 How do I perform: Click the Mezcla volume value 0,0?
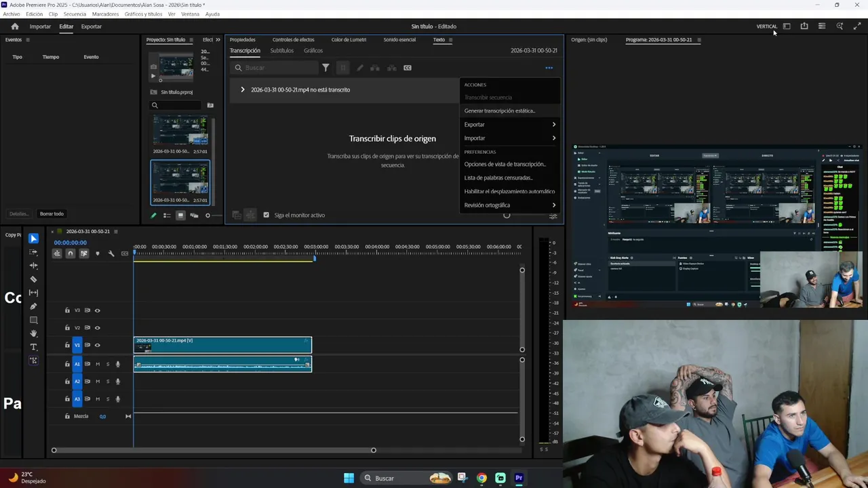[102, 416]
